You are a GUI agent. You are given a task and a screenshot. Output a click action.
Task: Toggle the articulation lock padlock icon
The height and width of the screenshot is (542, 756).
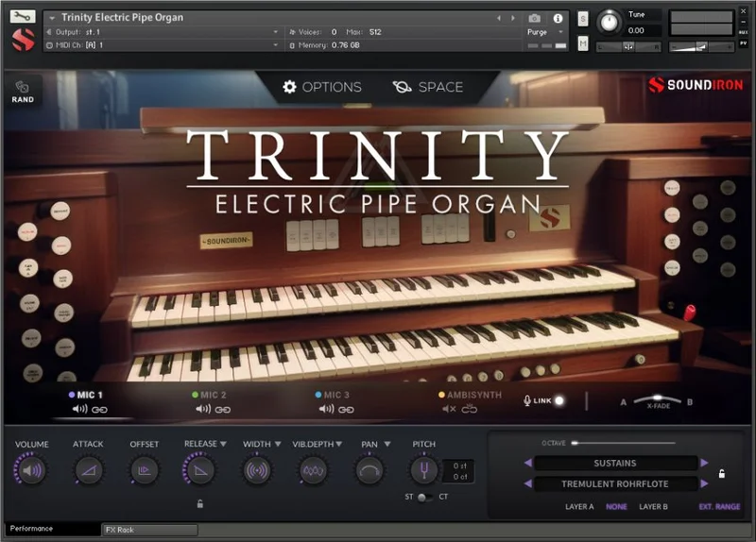coord(722,474)
